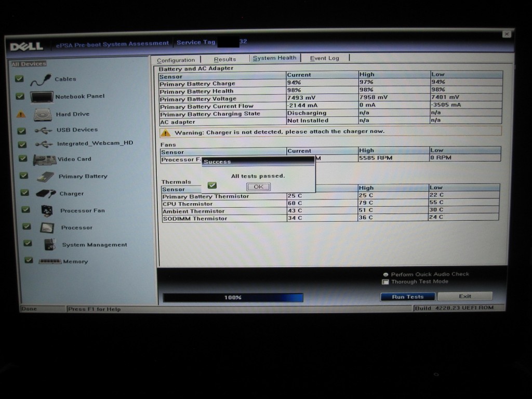Viewport: 532px width, 399px height.
Task: Click the Primary Battery Health row label
Action: [196, 91]
